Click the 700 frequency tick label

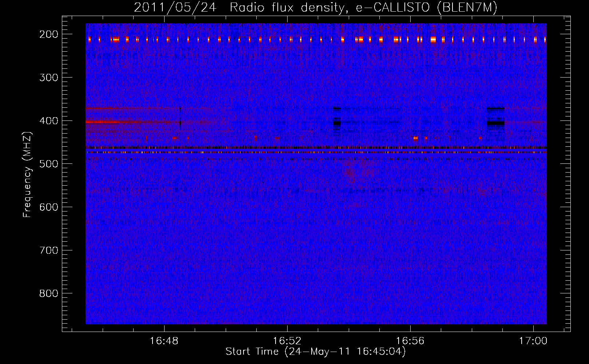49,250
